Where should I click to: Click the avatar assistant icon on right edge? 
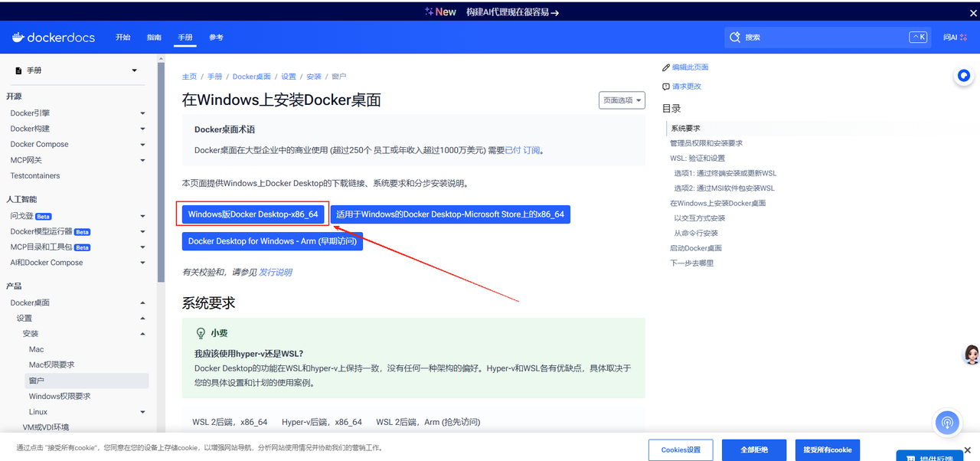pyautogui.click(x=972, y=355)
